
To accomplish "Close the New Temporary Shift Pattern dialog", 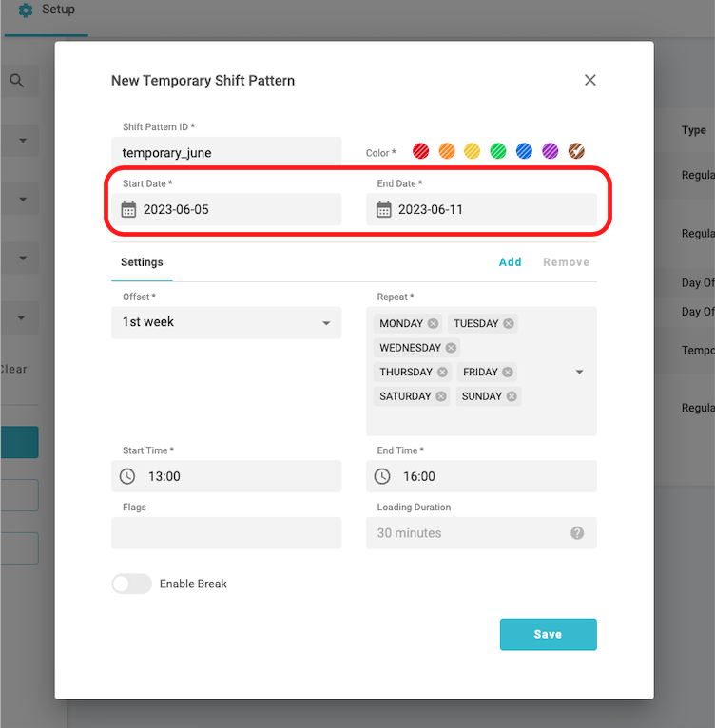I will (590, 80).
